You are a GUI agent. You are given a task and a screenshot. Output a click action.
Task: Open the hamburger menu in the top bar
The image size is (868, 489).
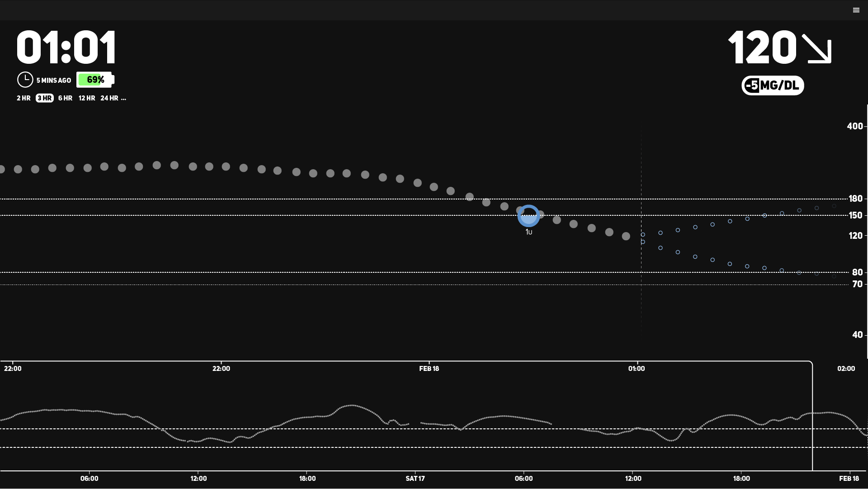(856, 10)
